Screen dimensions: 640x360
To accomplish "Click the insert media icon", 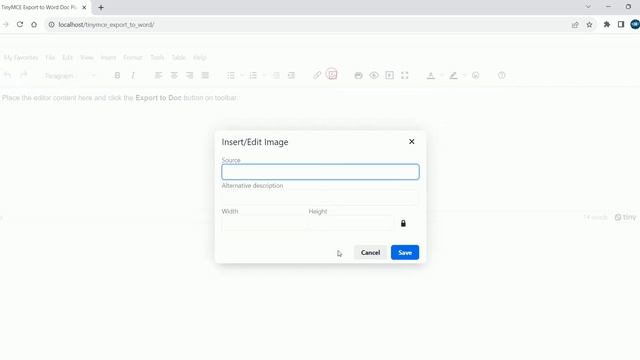I will pyautogui.click(x=389, y=76).
